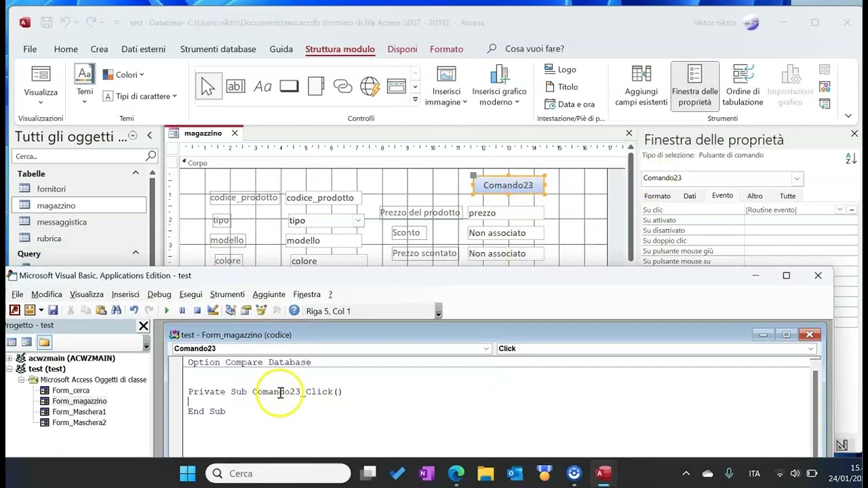
Task: Click the VBA help question mark icon
Action: [x=294, y=310]
